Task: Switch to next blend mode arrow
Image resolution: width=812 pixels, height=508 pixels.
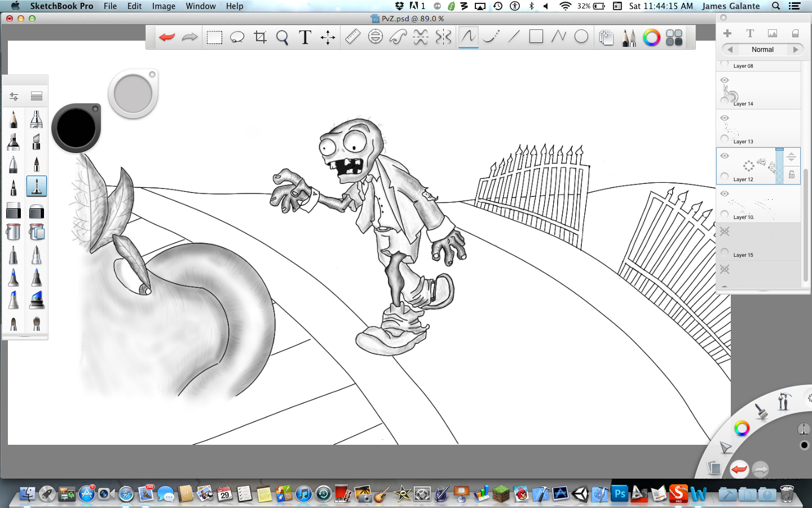Action: pyautogui.click(x=796, y=50)
